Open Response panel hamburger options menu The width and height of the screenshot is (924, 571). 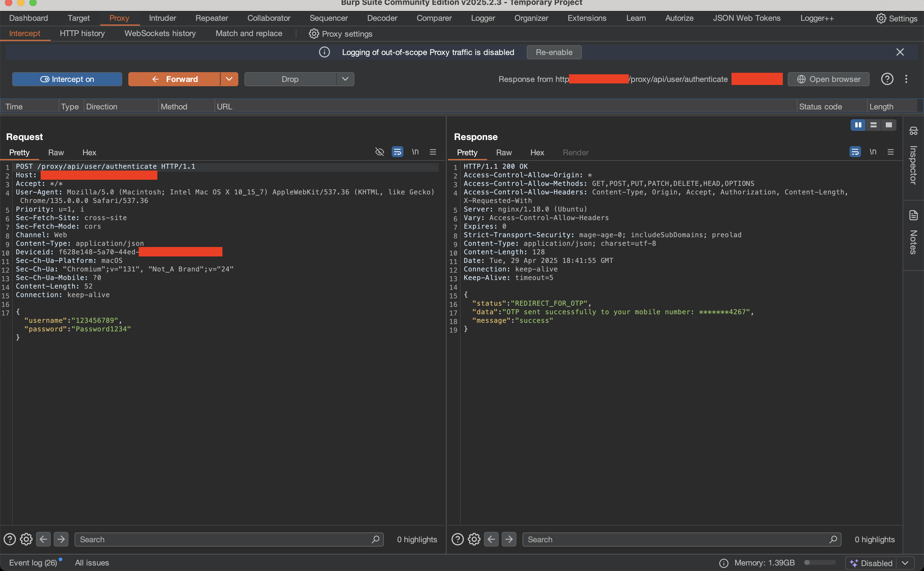coord(891,152)
